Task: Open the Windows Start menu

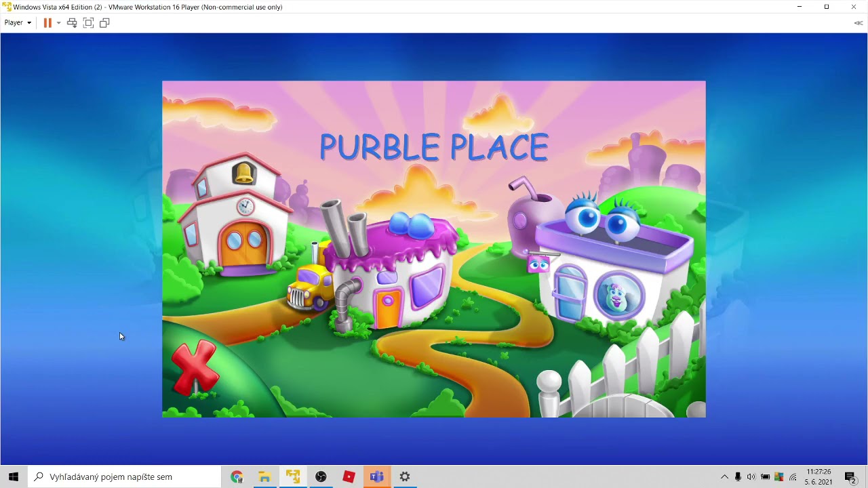Action: [14, 476]
